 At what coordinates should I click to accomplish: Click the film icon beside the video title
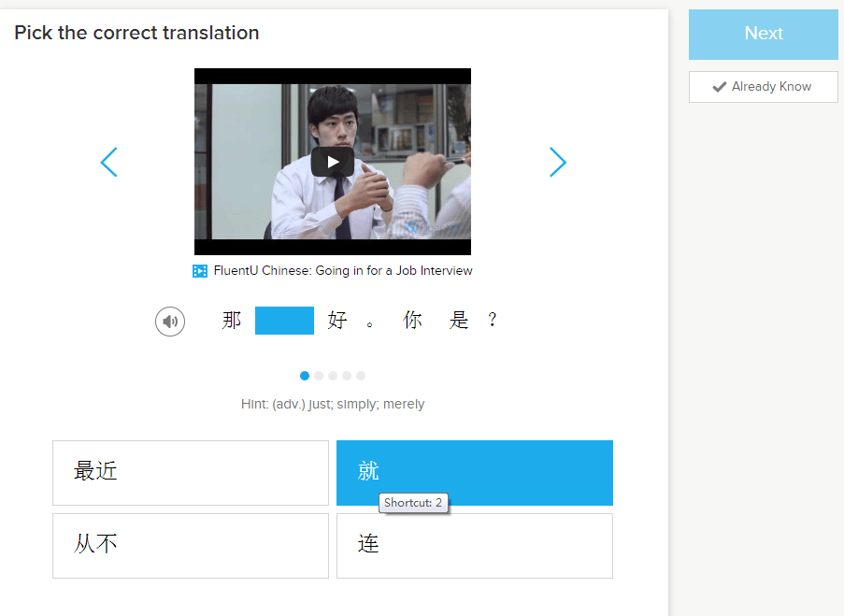200,271
